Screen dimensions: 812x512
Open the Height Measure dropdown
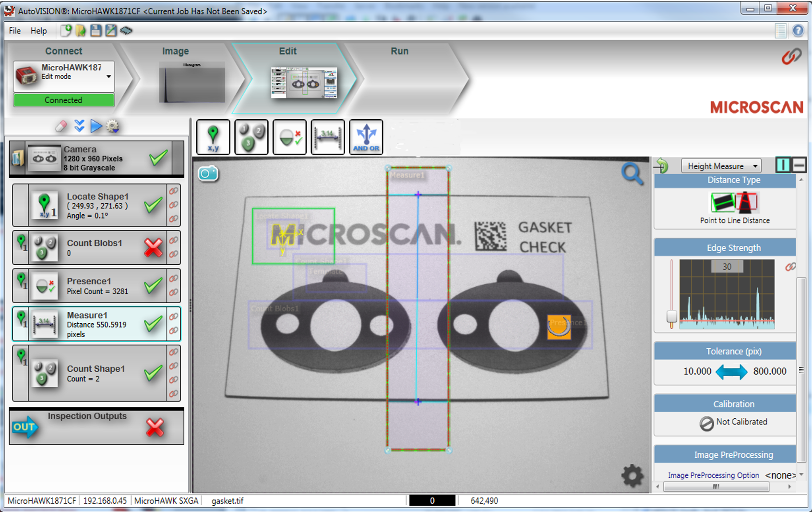(x=721, y=166)
